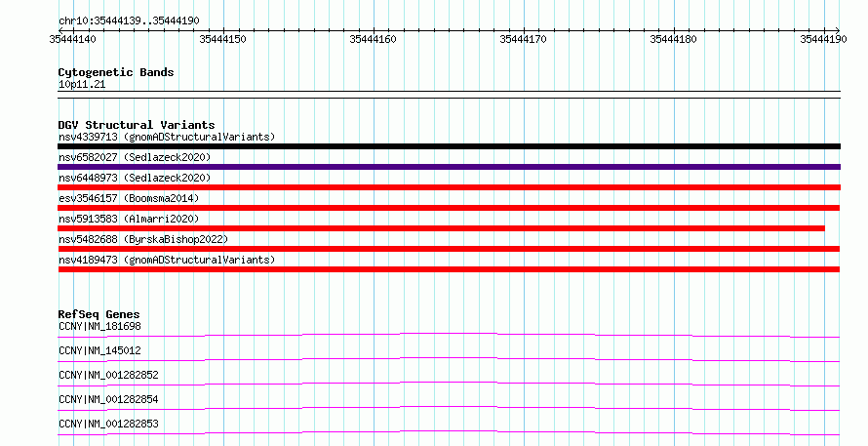
Task: Select the red nsv6448973 variant bar
Action: 449,187
